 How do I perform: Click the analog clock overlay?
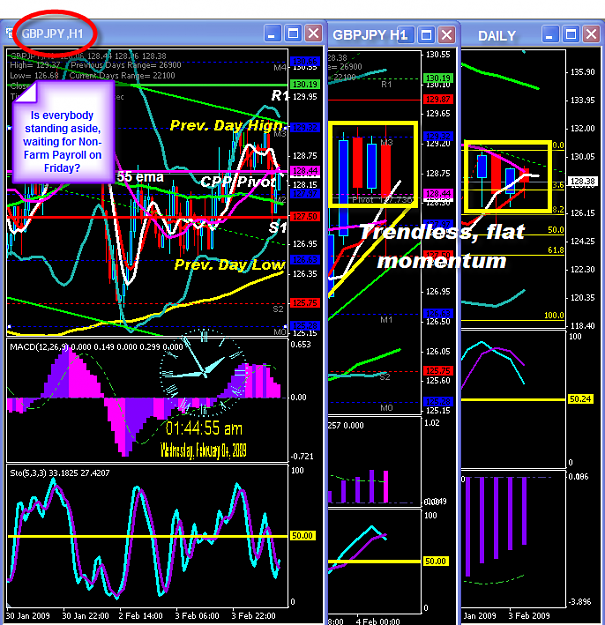coord(204,373)
